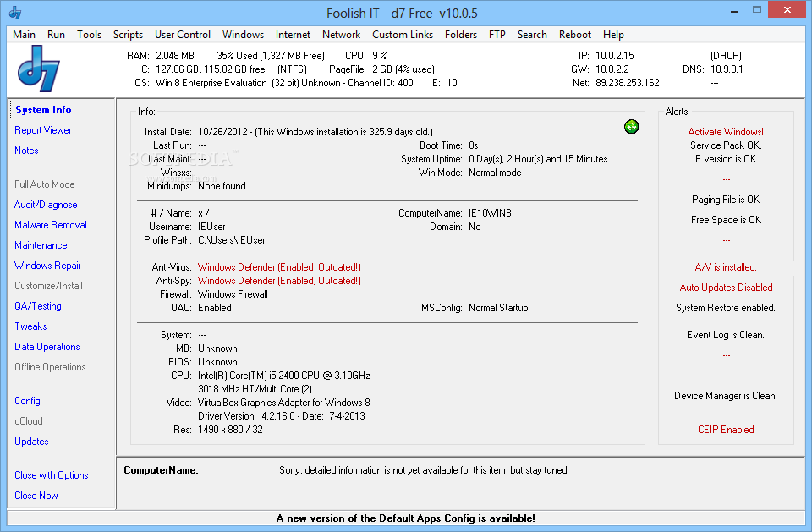Open the Folders menu
812x532 pixels.
pyautogui.click(x=460, y=34)
